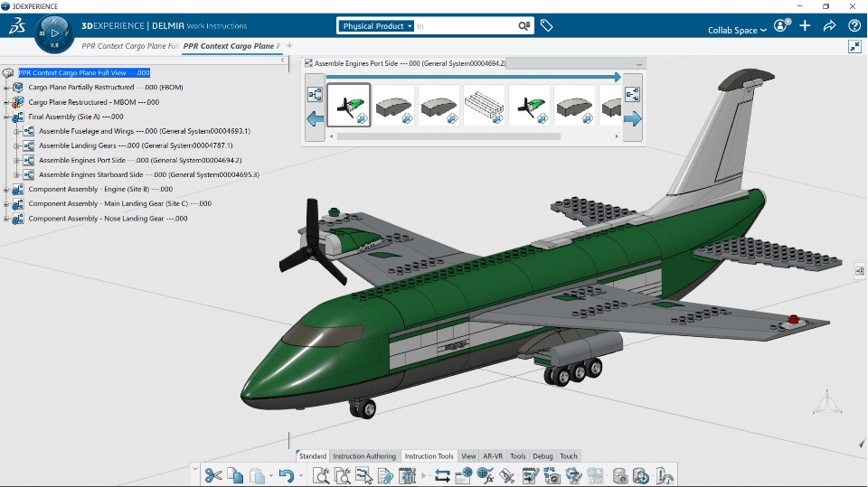Click the tag icon beside search box

point(546,25)
